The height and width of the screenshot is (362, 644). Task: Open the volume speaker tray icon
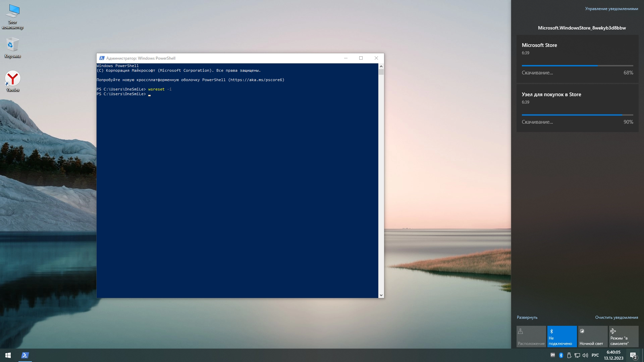[585, 355]
